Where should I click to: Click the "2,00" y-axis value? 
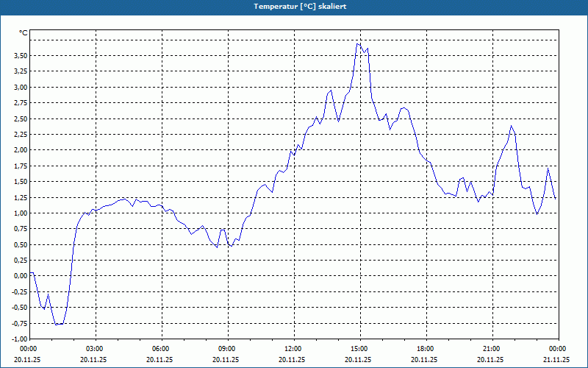click(21, 150)
